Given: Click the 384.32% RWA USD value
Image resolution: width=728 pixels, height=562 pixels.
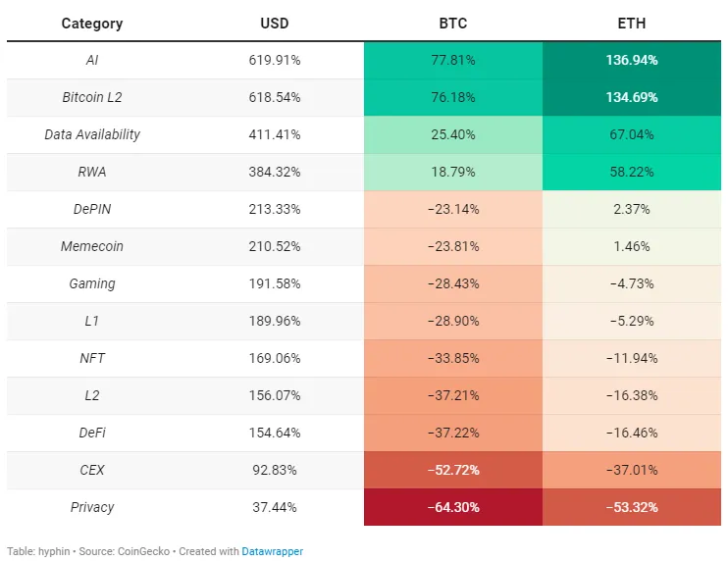Looking at the screenshot, I should 275,172.
